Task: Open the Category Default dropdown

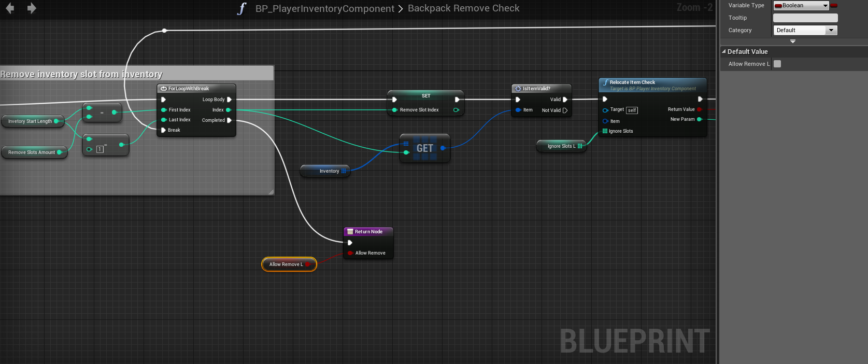Action: pos(805,30)
